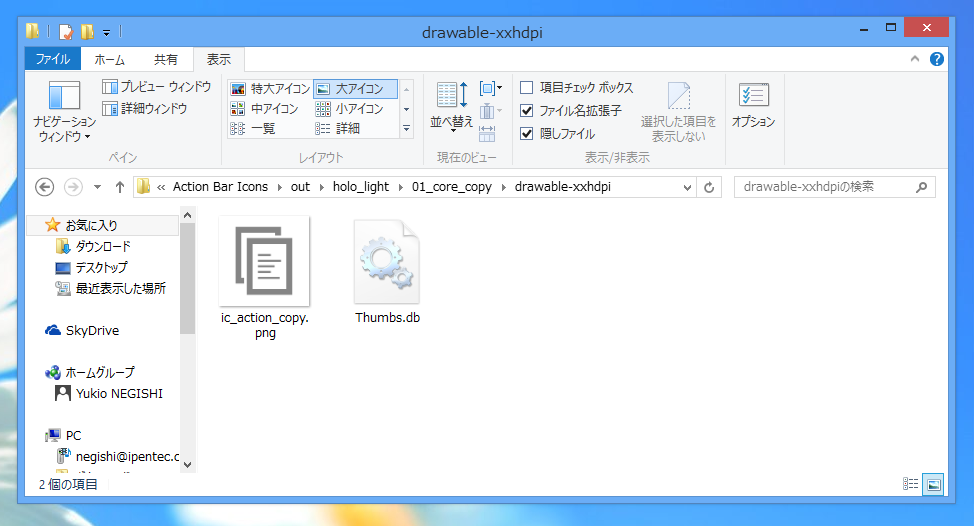
Task: Click the search magnifier icon
Action: click(x=922, y=187)
